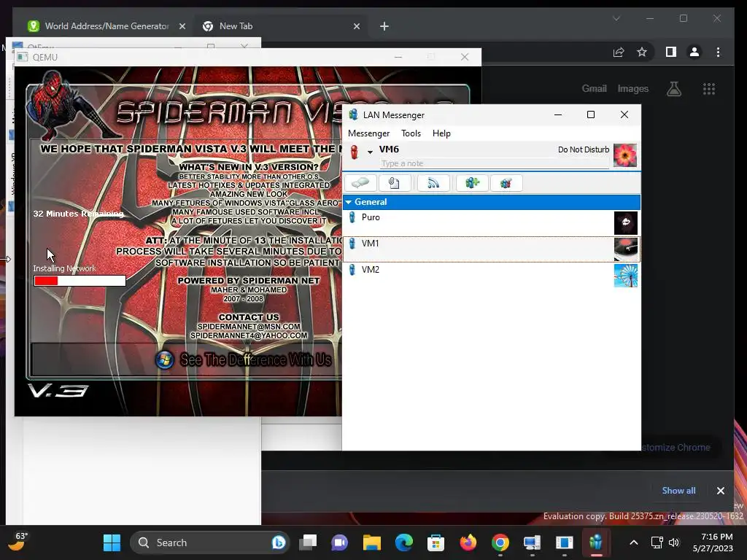The image size is (747, 560).
Task: Click the send file paperclip button
Action: click(394, 183)
